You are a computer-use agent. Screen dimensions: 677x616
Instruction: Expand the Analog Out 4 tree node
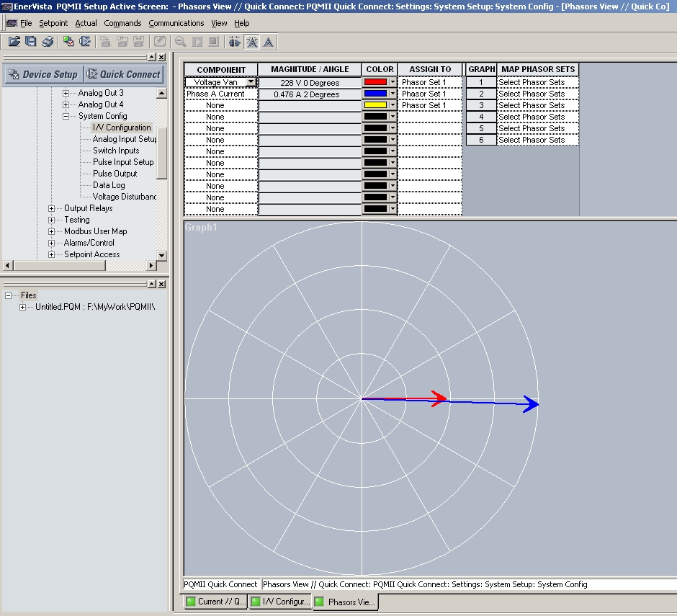(66, 104)
